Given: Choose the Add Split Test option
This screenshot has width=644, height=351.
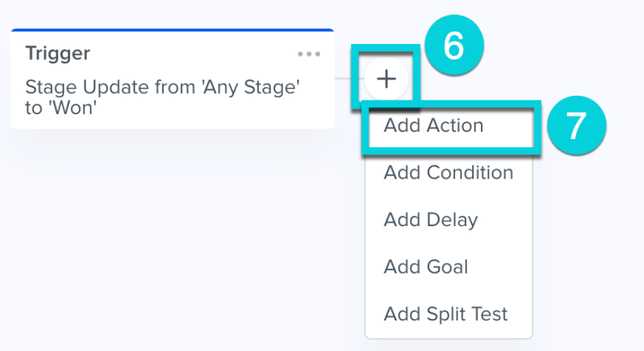Looking at the screenshot, I should [446, 314].
